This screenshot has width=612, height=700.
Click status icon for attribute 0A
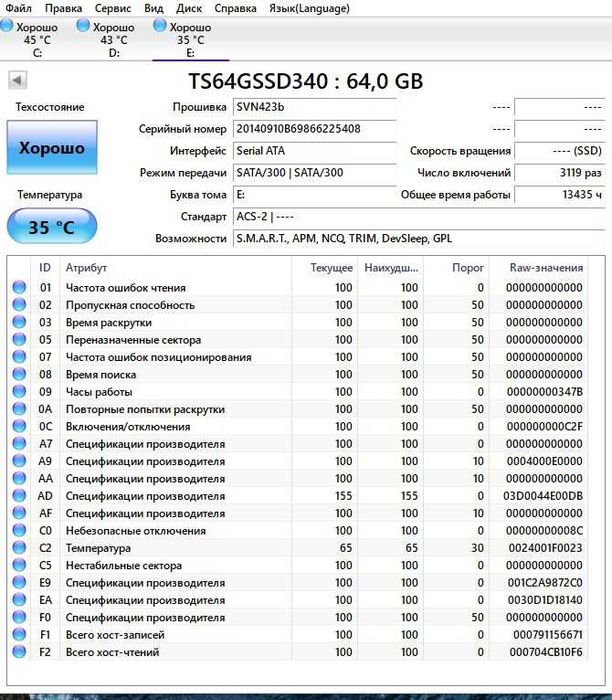(19, 408)
